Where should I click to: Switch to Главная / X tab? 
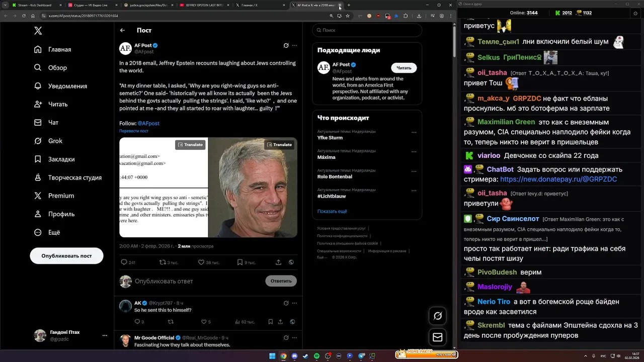[260, 5]
